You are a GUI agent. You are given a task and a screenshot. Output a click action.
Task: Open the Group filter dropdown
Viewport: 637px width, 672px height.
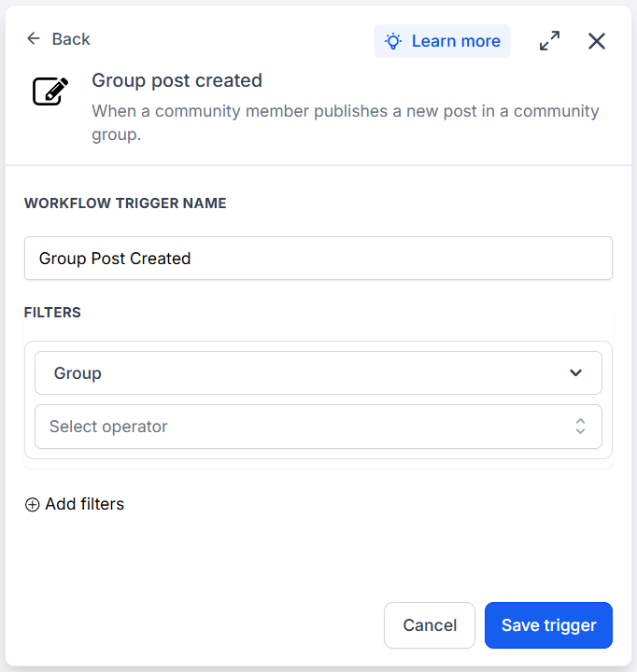point(318,372)
